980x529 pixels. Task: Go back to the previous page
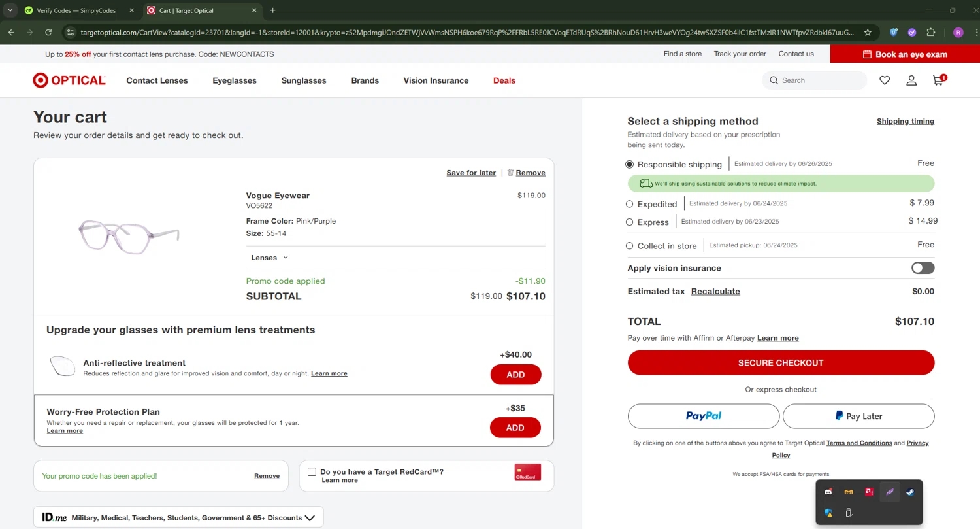click(11, 32)
